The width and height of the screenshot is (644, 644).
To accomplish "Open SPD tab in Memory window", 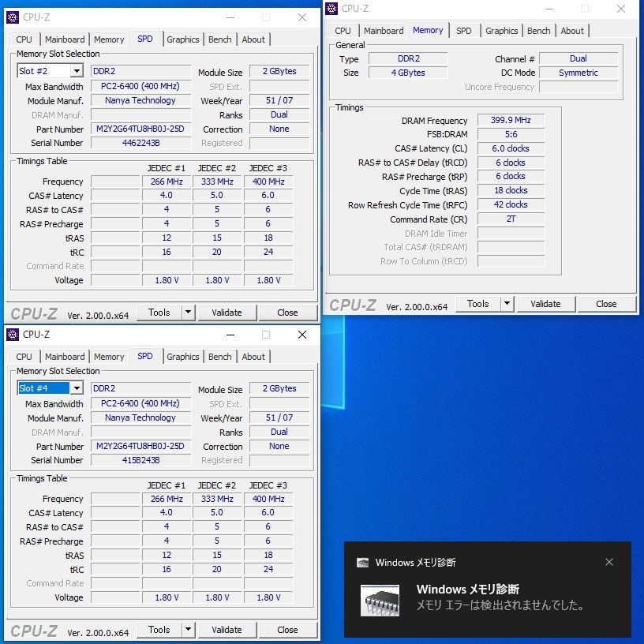I will (x=464, y=31).
